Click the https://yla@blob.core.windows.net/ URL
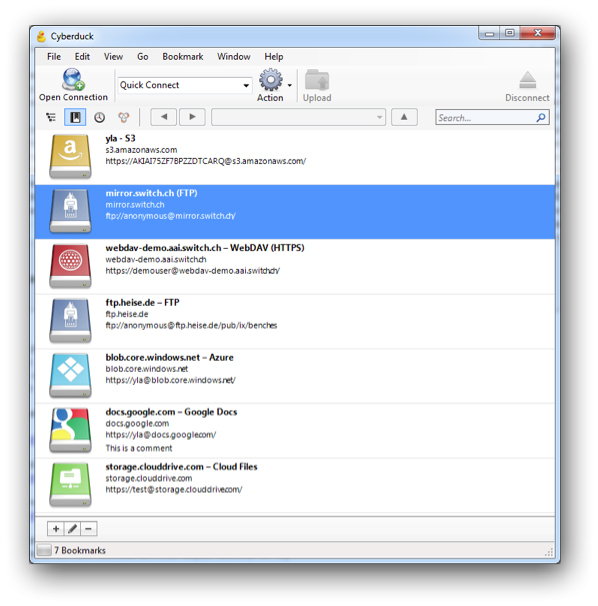598x606 pixels. point(170,380)
